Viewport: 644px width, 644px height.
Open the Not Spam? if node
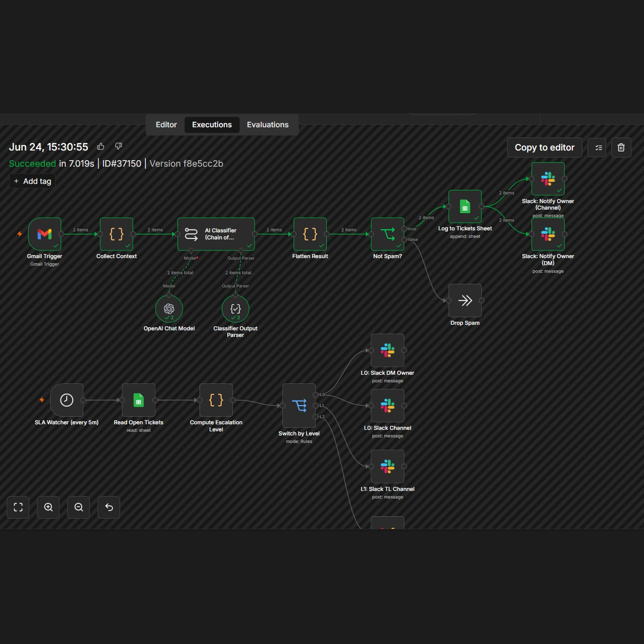(387, 234)
